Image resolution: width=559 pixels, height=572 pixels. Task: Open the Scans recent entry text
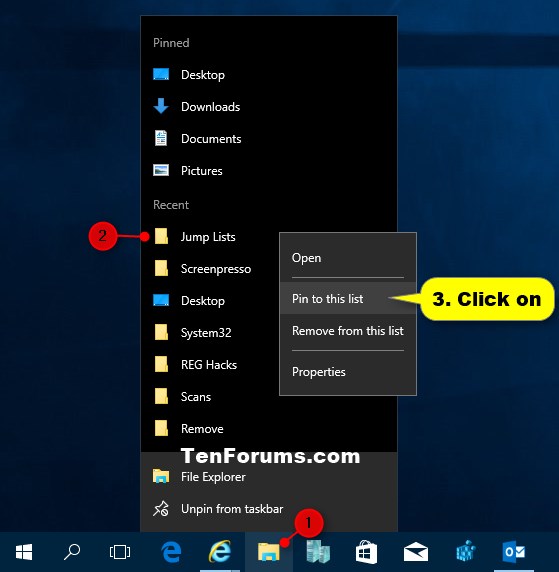[x=196, y=397]
